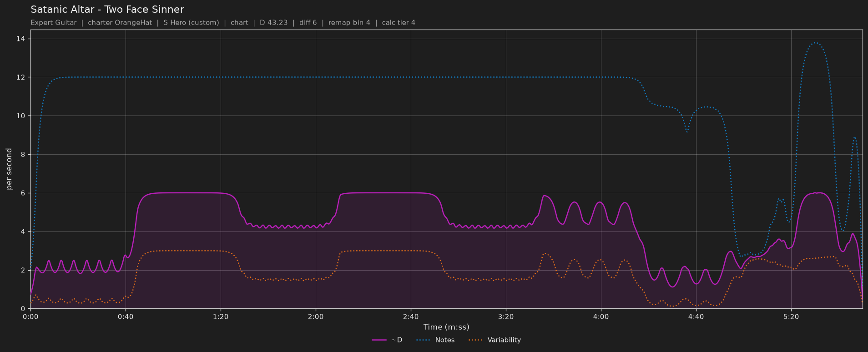This screenshot has height=352, width=868.
Task: Select the "2:40" x-axis tick label
Action: point(411,317)
